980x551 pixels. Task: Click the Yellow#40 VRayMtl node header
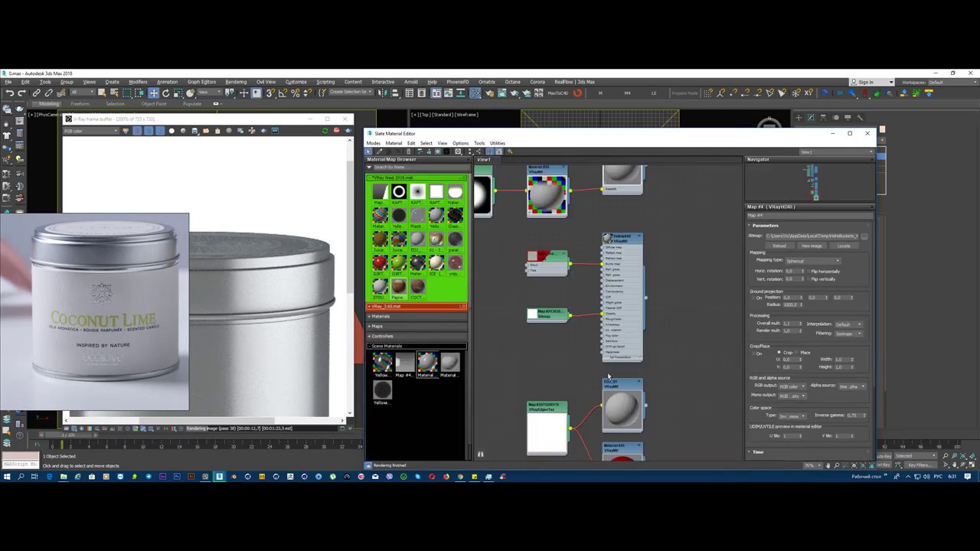tap(622, 240)
